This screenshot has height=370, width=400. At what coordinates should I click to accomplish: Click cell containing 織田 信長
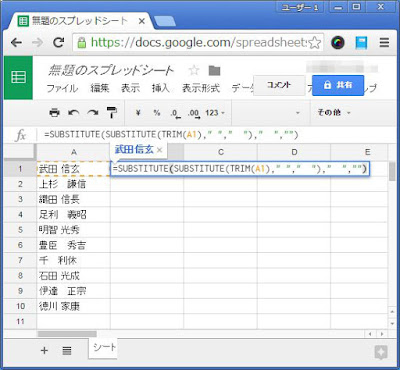pyautogui.click(x=74, y=199)
